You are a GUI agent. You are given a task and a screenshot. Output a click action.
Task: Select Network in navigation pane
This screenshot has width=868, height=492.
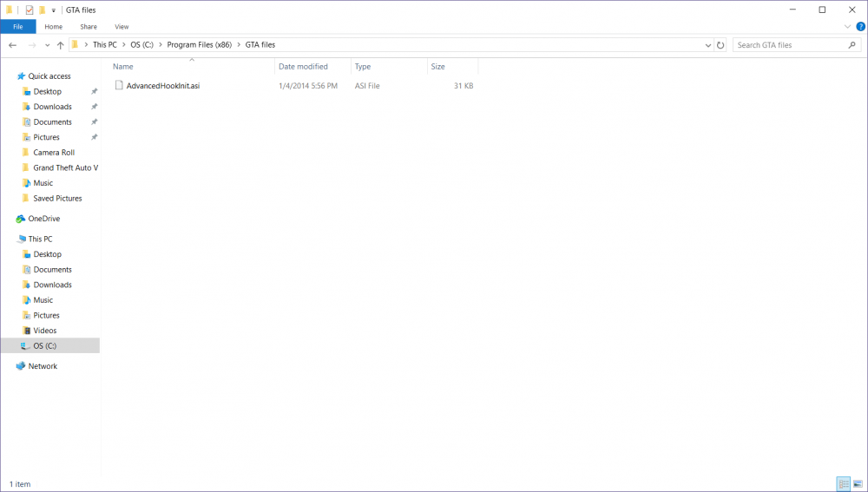pyautogui.click(x=43, y=366)
